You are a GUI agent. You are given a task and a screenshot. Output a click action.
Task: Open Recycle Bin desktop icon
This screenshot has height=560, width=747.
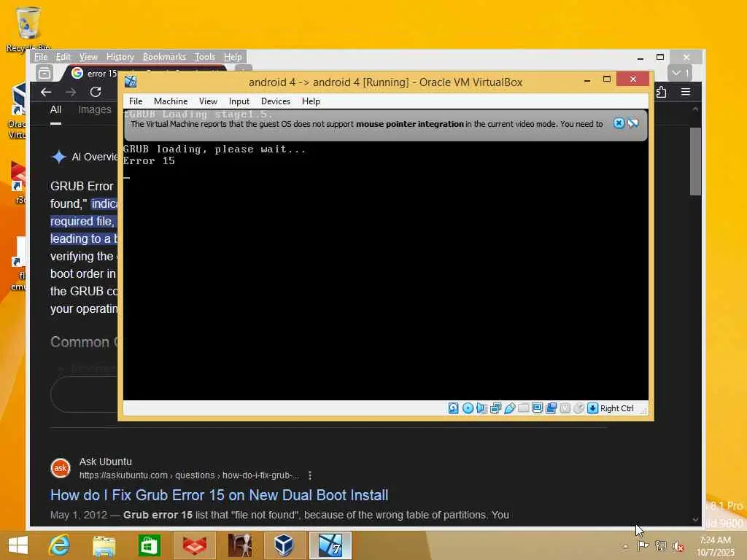(28, 29)
